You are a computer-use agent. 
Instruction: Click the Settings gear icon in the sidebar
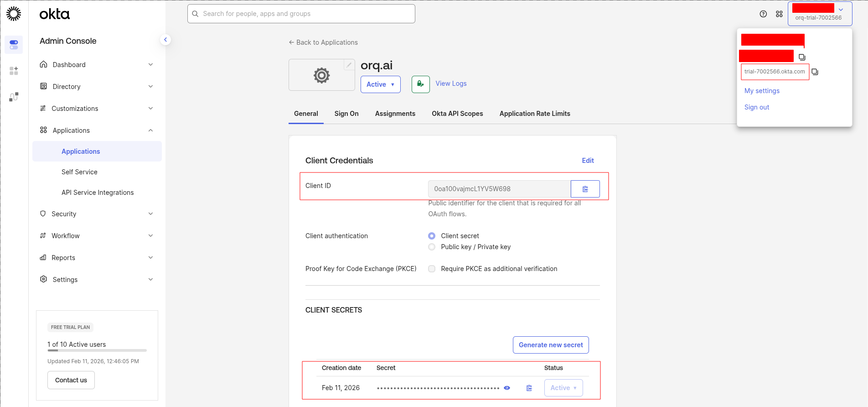[43, 279]
